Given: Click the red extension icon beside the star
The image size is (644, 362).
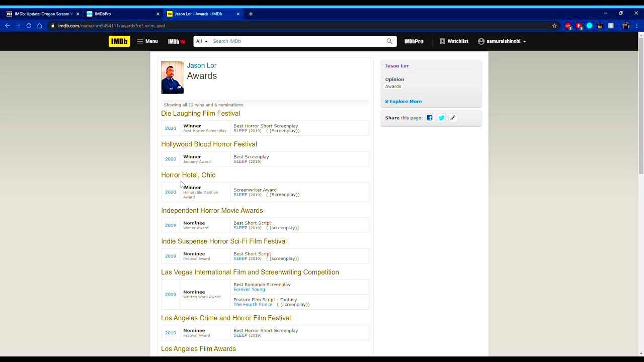Looking at the screenshot, I should 568,26.
